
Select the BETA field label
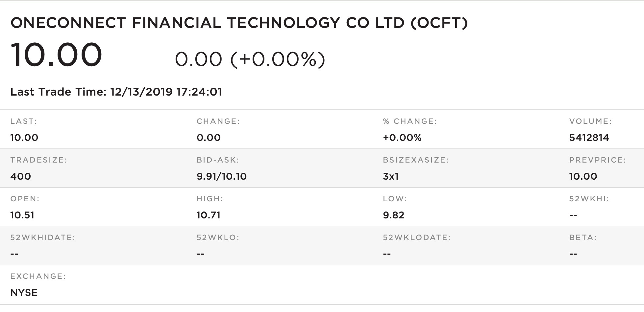coord(583,238)
